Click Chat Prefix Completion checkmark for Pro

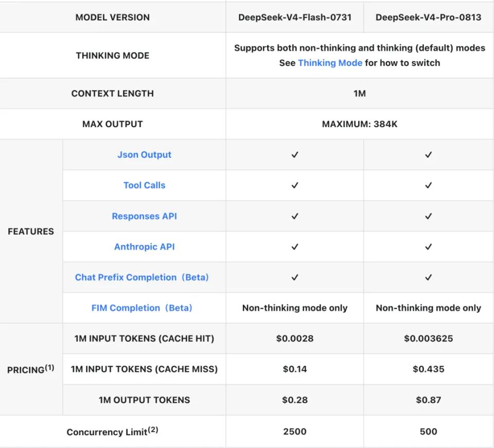pyautogui.click(x=429, y=277)
